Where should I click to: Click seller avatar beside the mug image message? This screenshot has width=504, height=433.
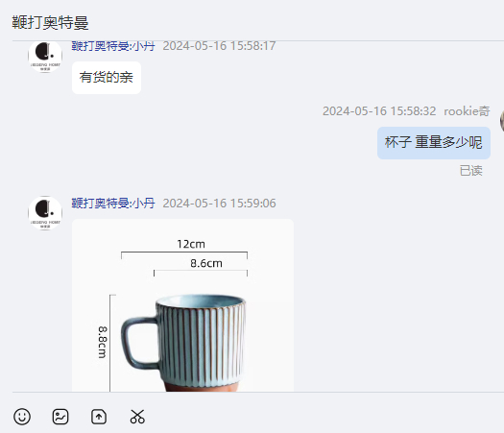tap(45, 213)
